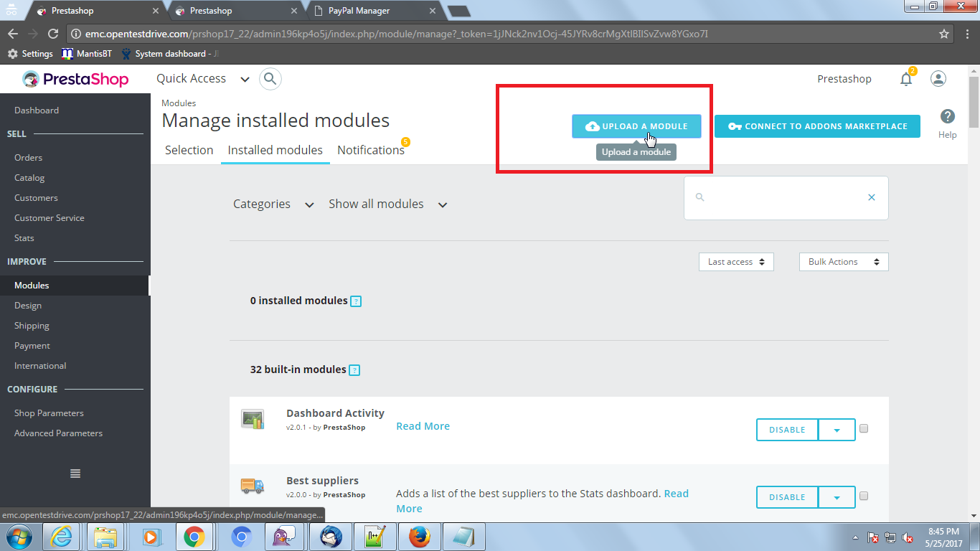Open Design in the sidebar
980x551 pixels.
coord(28,306)
